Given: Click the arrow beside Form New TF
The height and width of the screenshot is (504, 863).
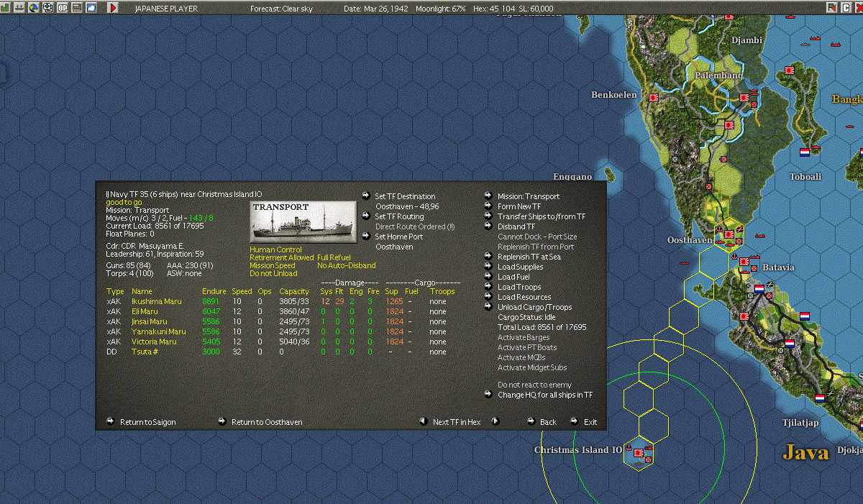Looking at the screenshot, I should tap(489, 206).
